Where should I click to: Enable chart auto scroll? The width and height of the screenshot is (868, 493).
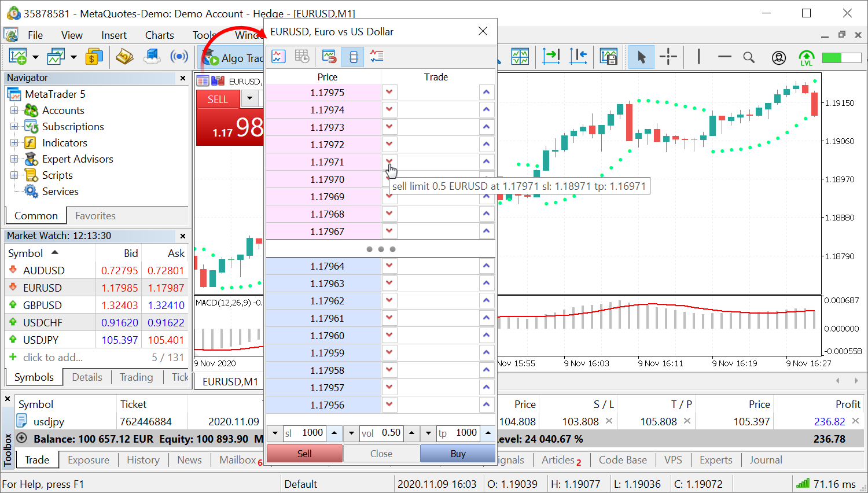point(551,57)
